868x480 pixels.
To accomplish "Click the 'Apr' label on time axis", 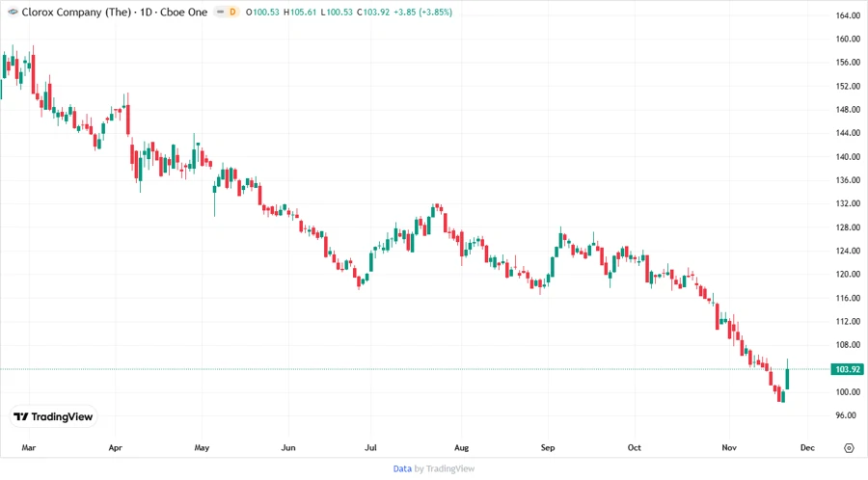I will (x=115, y=447).
